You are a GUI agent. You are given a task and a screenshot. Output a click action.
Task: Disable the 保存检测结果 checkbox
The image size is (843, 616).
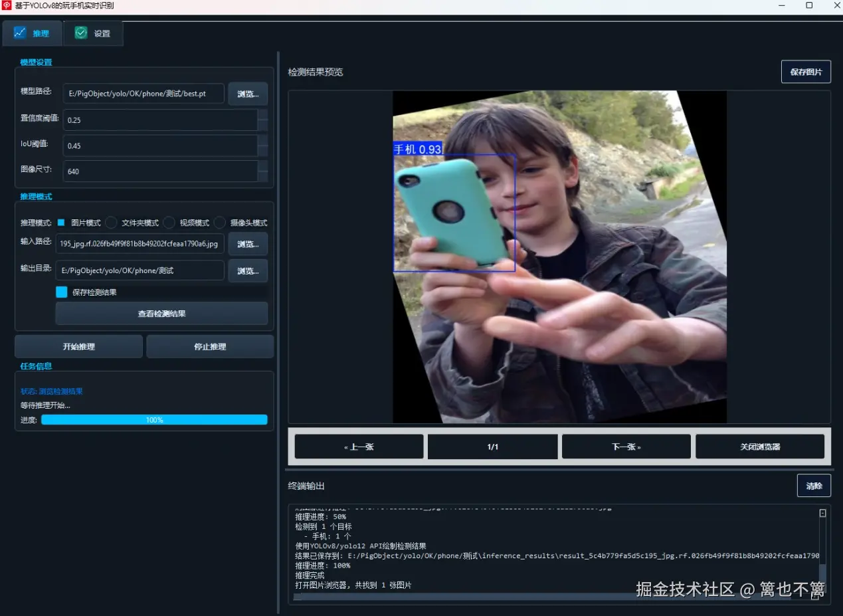click(x=63, y=291)
